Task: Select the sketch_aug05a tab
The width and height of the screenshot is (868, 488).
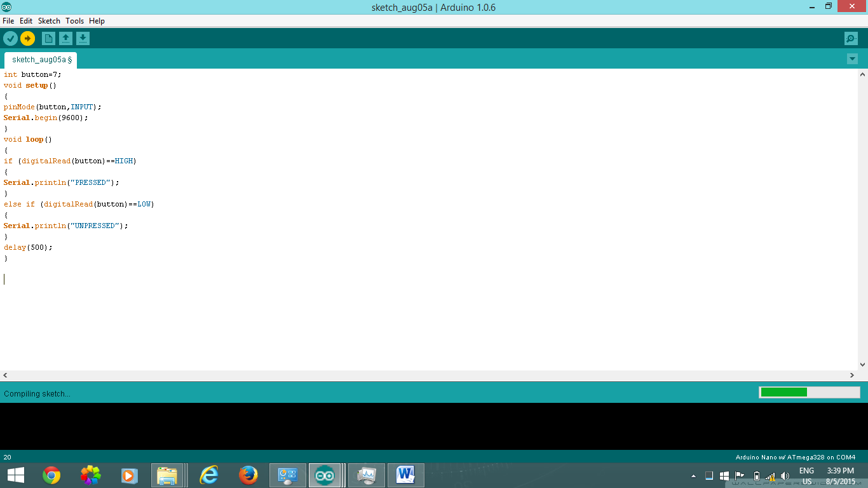Action: pyautogui.click(x=41, y=60)
